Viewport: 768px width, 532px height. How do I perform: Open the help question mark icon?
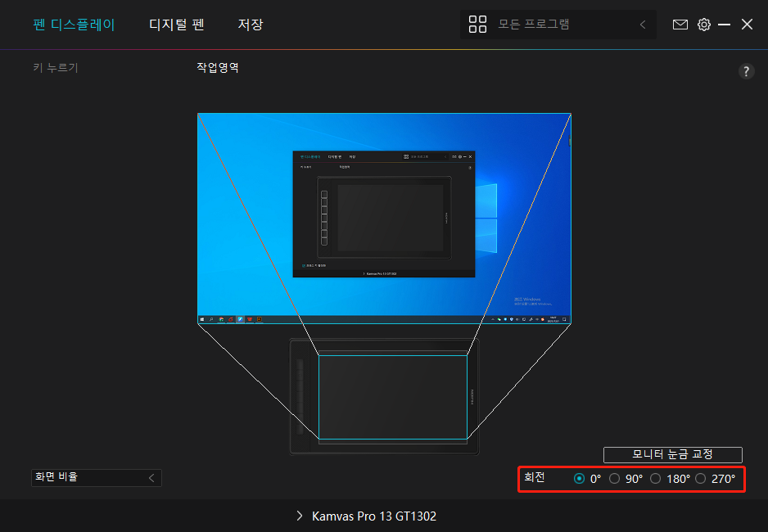[746, 71]
